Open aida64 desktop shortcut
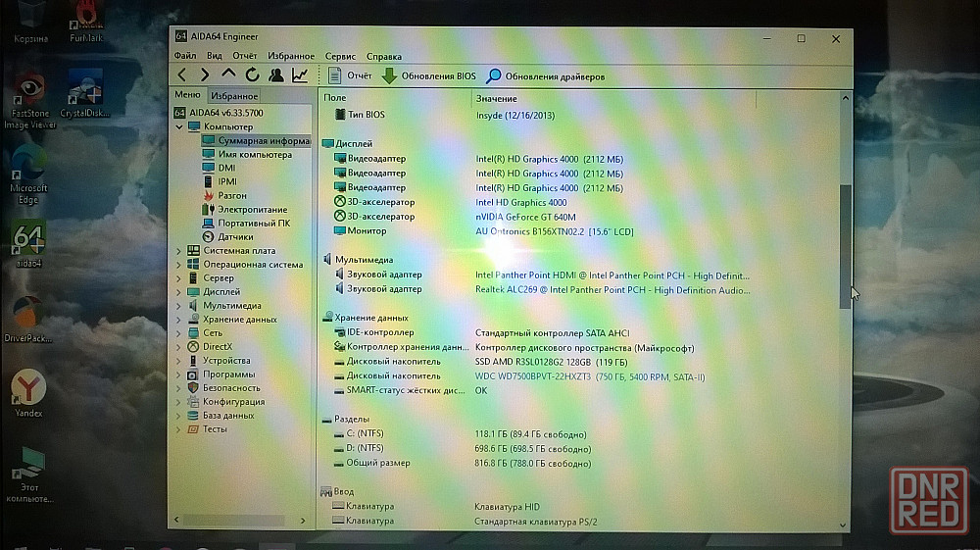This screenshot has height=550, width=980. point(28,245)
